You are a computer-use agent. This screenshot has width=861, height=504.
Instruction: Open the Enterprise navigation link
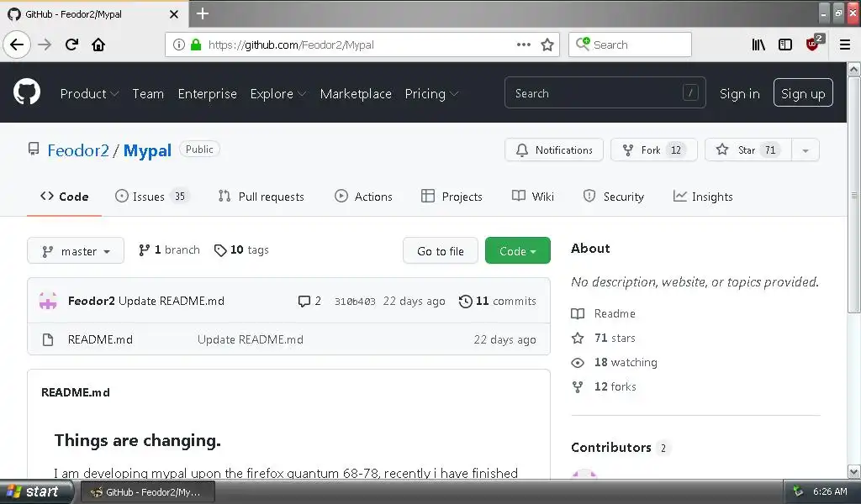click(207, 94)
